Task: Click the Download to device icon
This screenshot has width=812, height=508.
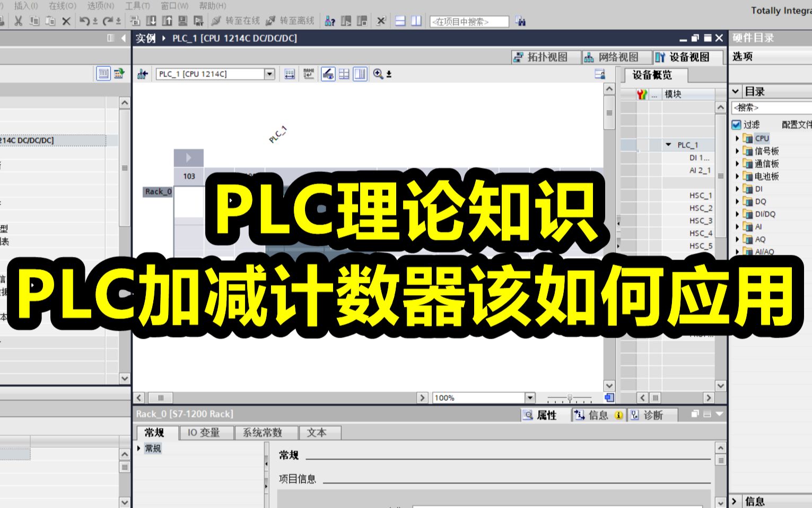Action: [151, 21]
